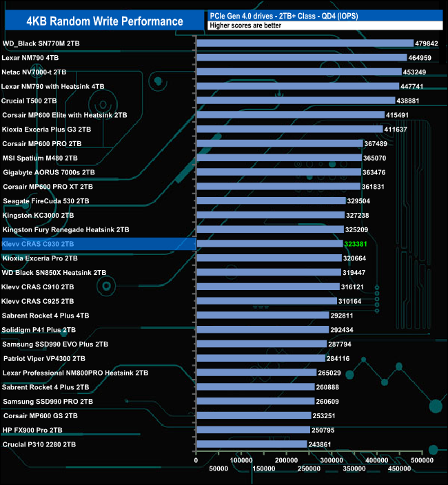
Task: Click the 'Higher scores are better' note
Action: tap(245, 25)
